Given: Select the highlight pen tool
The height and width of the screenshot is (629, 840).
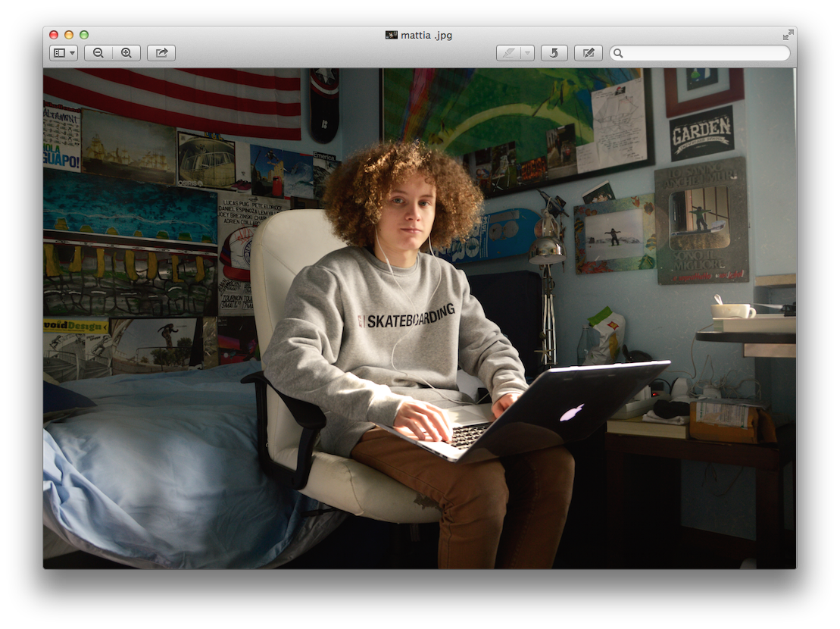Looking at the screenshot, I should point(508,53).
